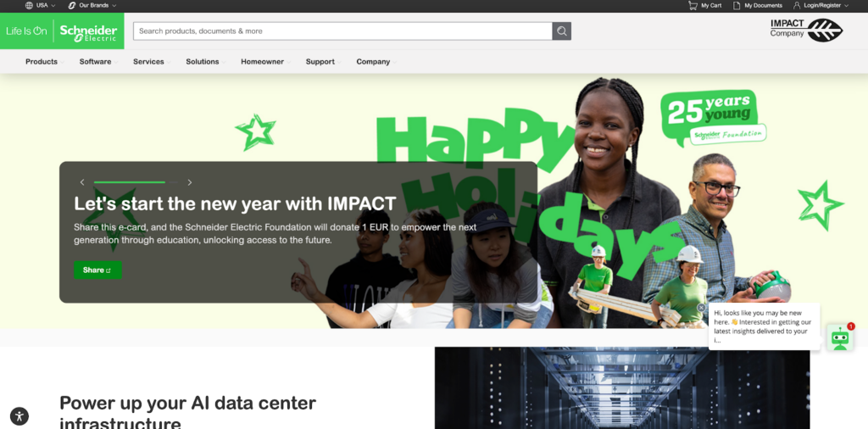Image resolution: width=868 pixels, height=429 pixels.
Task: Go to previous carousel slide arrow
Action: pos(82,182)
